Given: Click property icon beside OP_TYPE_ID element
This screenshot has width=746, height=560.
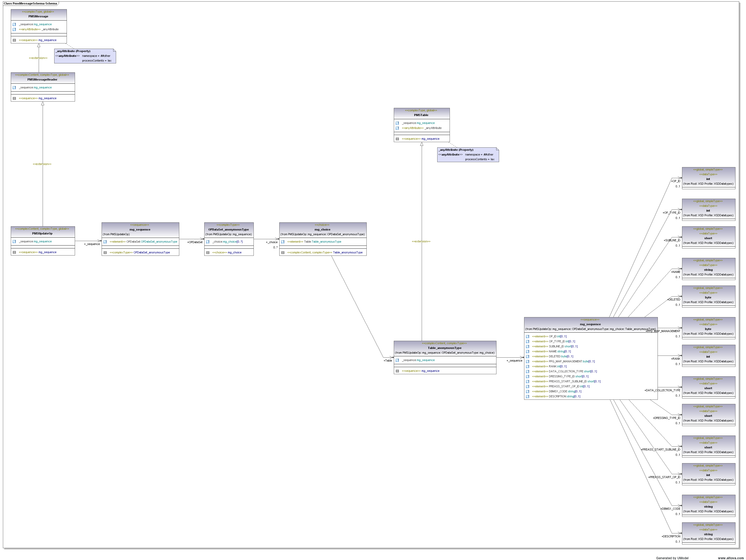Looking at the screenshot, I should [528, 342].
